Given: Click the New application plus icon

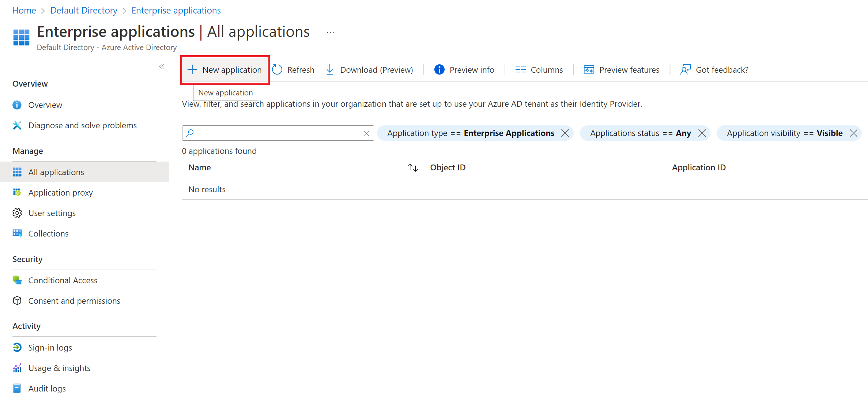Looking at the screenshot, I should click(x=192, y=69).
